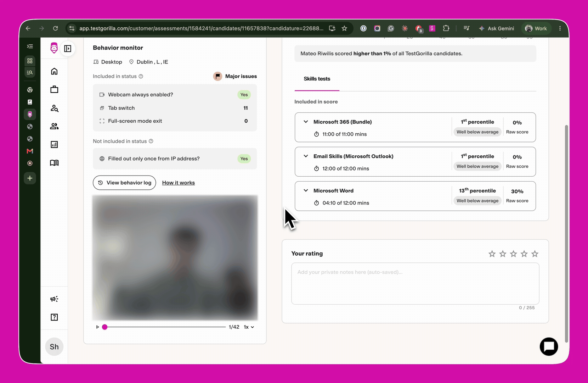Click the plus icon in dark sidebar
This screenshot has width=588, height=383.
pyautogui.click(x=30, y=178)
